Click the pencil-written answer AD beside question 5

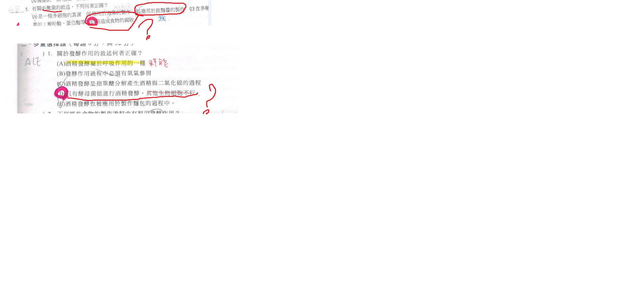[16, 9]
